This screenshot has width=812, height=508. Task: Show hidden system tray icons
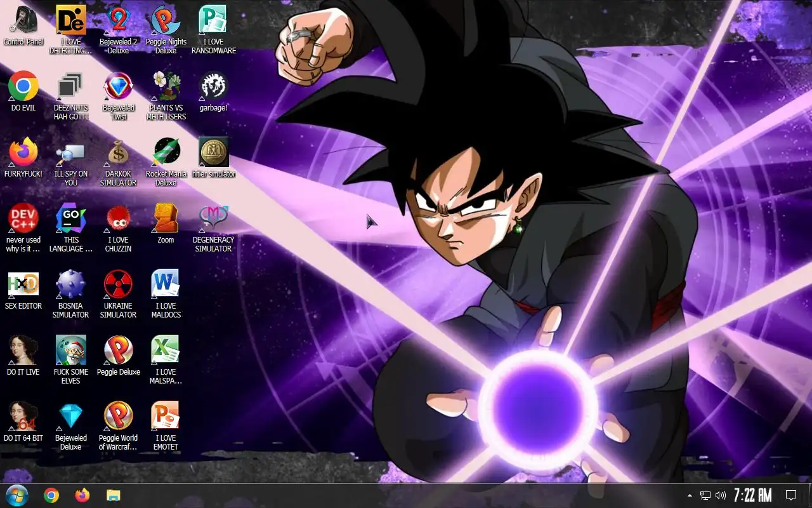click(x=690, y=495)
